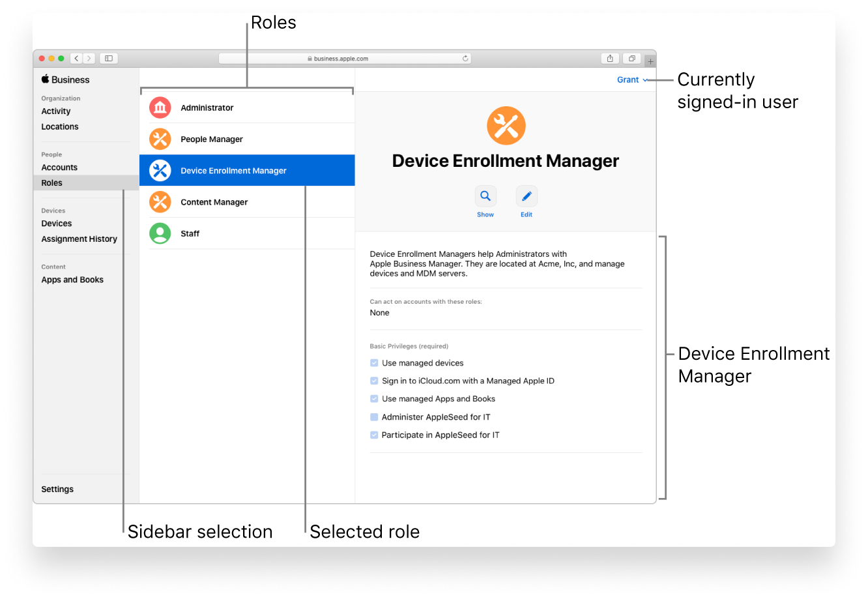Click the Device Enrollment Manager list icon
Screen dimensions: 868x599
pyautogui.click(x=160, y=170)
